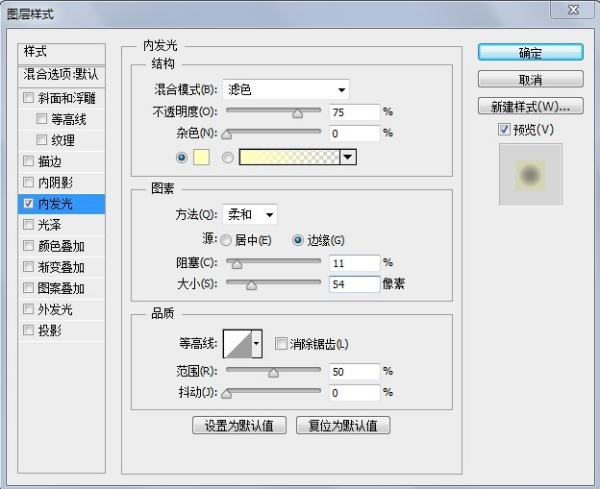Enable the 图案叠加 effect checkbox
This screenshot has width=600, height=489.
click(28, 287)
